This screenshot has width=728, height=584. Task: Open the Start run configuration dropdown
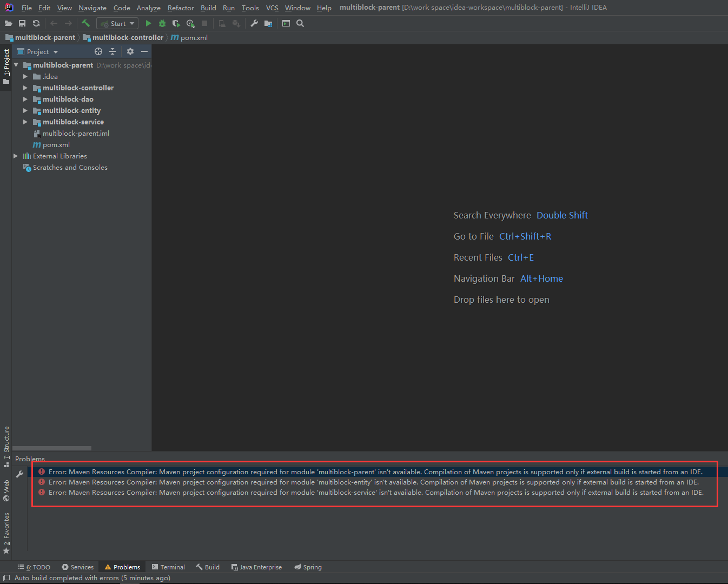pos(117,23)
